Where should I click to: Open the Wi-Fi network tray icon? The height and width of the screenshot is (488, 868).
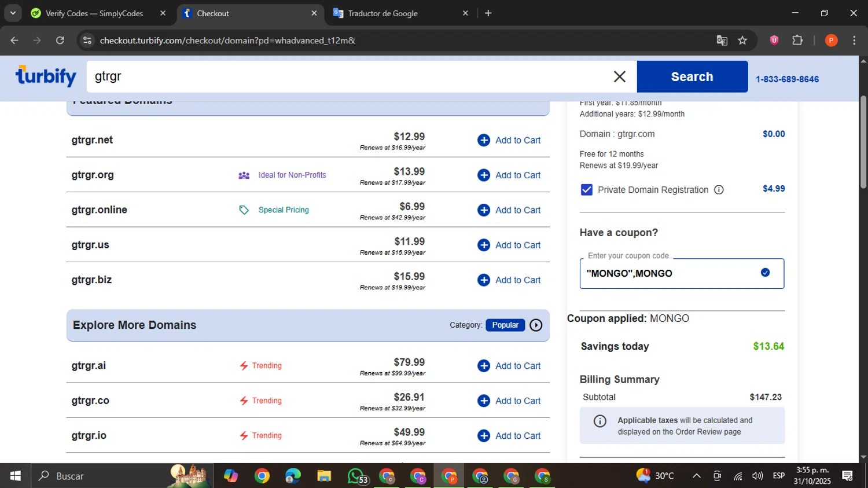(x=738, y=476)
